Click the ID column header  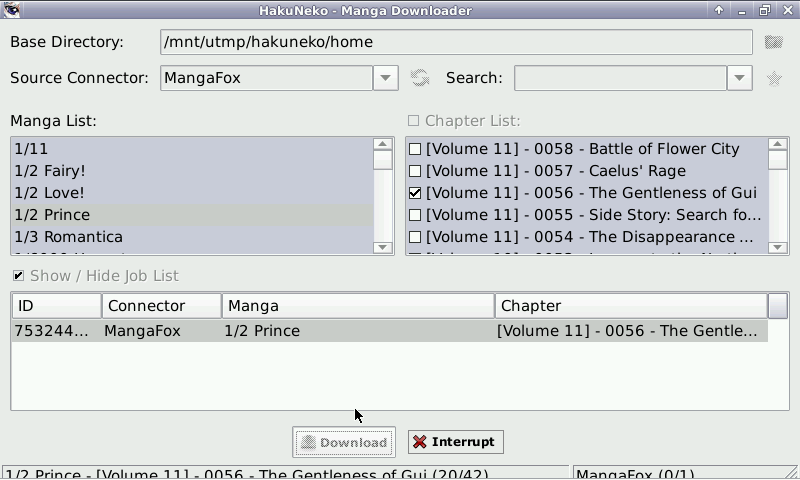pyautogui.click(x=57, y=306)
